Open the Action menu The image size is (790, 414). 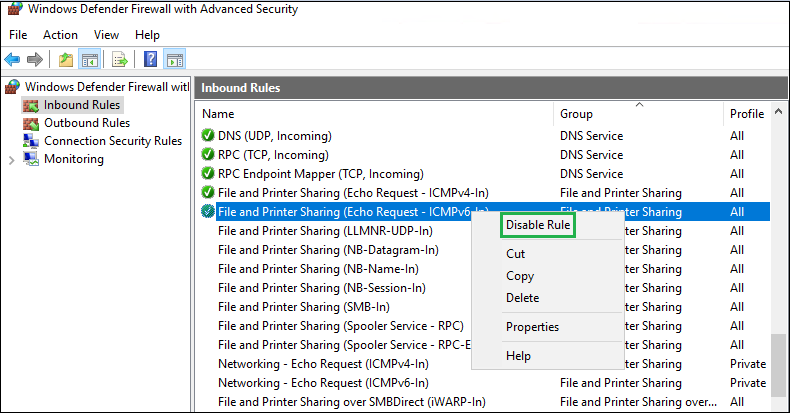click(60, 35)
